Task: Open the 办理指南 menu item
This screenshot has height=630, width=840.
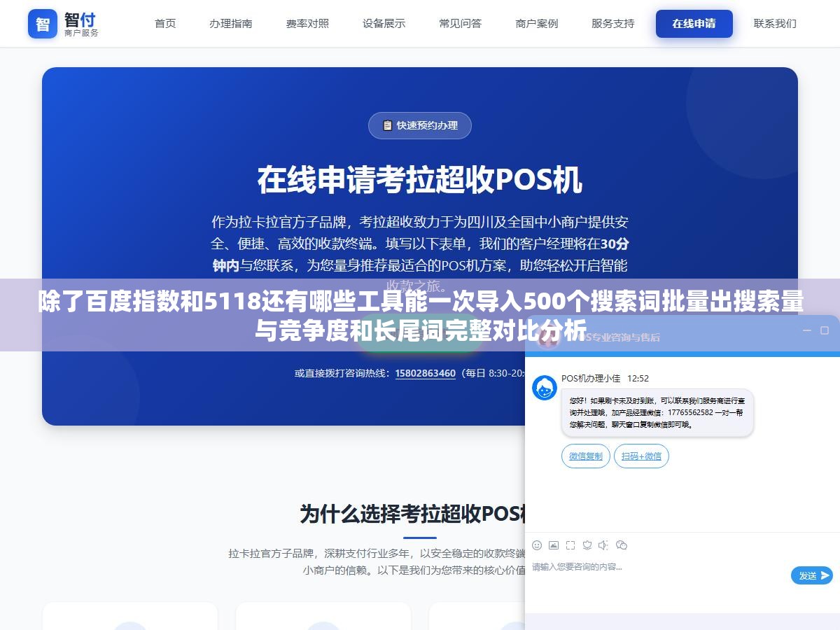Action: (x=231, y=24)
